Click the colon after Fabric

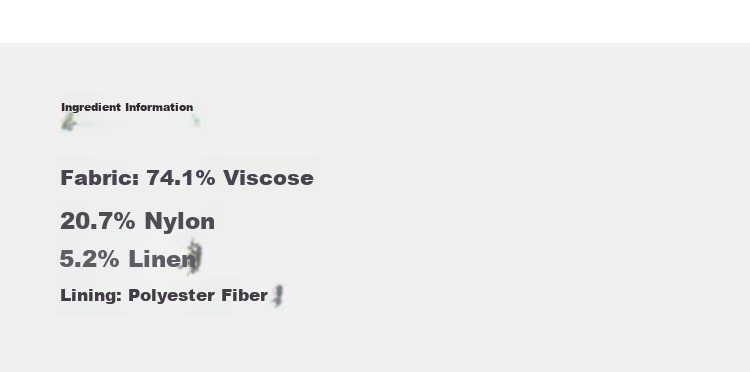[136, 180]
